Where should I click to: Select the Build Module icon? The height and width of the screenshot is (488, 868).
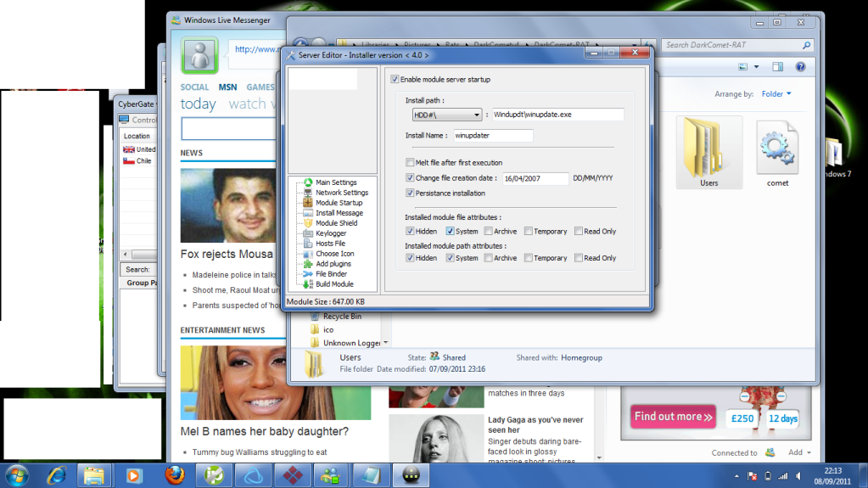tap(308, 284)
